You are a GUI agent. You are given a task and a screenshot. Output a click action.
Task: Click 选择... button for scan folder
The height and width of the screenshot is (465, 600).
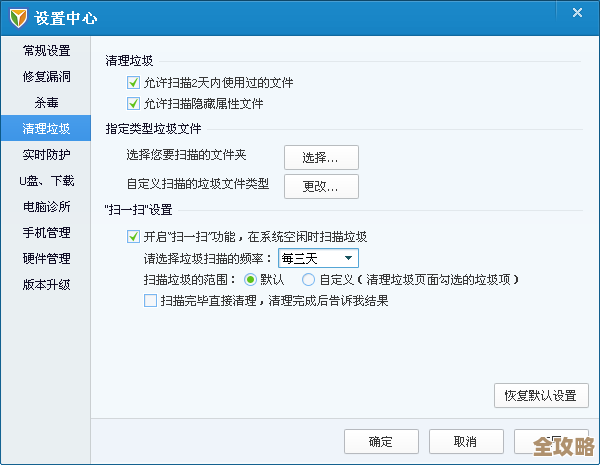pos(321,157)
